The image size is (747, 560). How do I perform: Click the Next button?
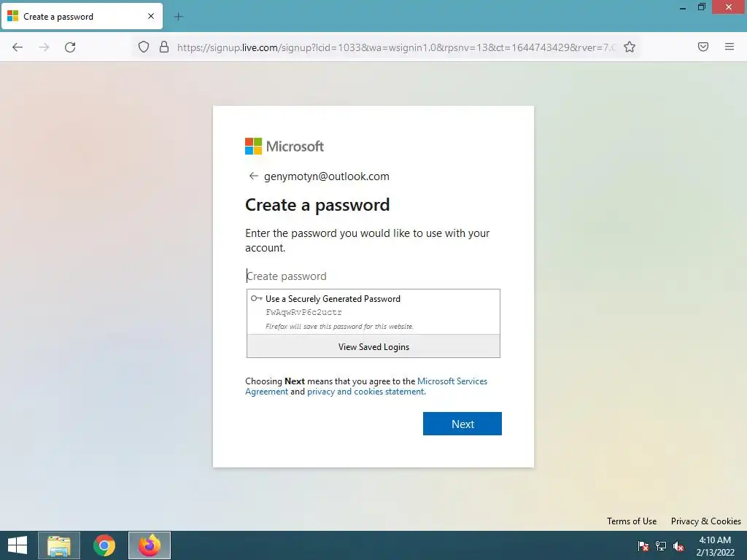pyautogui.click(x=462, y=424)
